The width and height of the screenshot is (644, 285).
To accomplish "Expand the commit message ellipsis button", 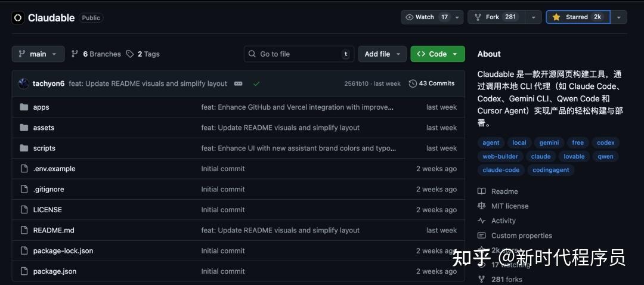I will pos(238,83).
